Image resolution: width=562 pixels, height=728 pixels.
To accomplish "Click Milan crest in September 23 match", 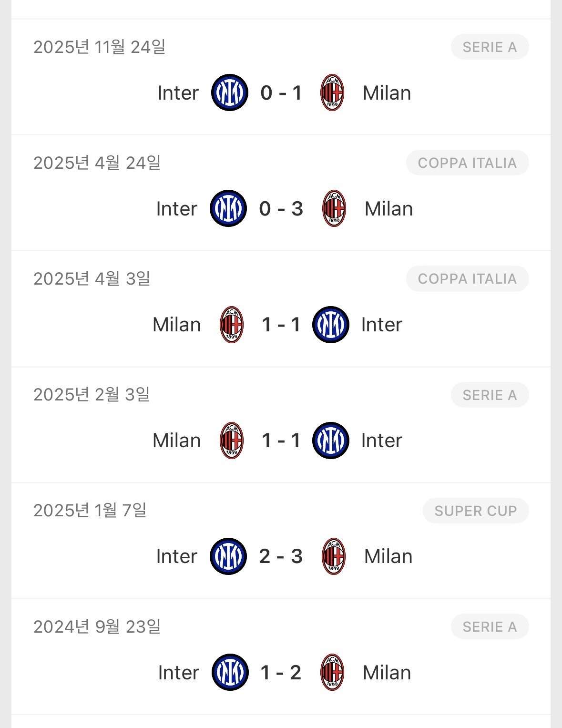I will pos(332,672).
